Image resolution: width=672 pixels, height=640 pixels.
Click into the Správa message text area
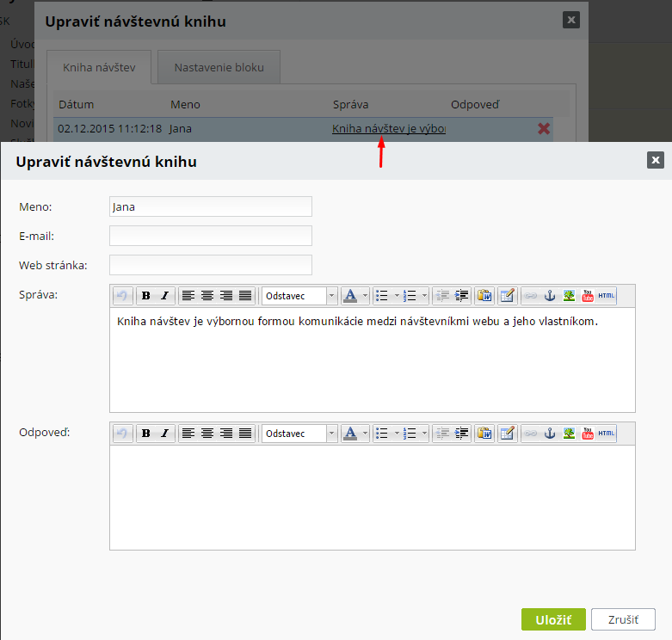coord(373,360)
